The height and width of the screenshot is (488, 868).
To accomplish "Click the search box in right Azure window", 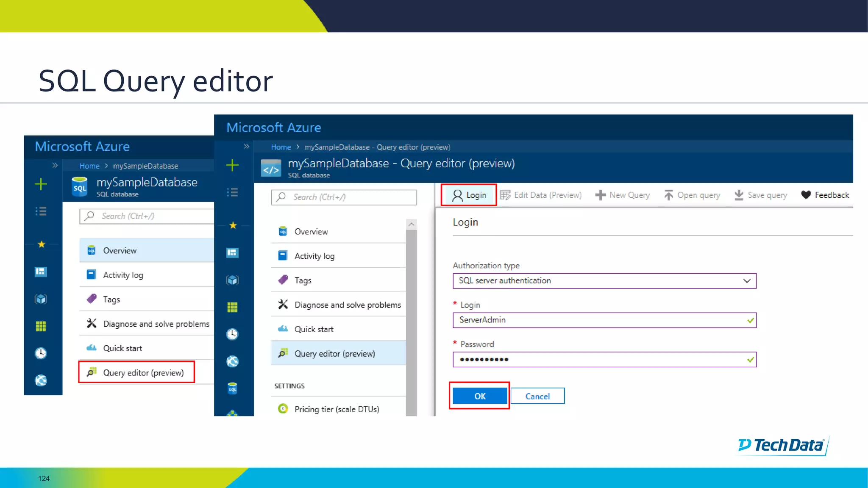I will click(x=344, y=197).
